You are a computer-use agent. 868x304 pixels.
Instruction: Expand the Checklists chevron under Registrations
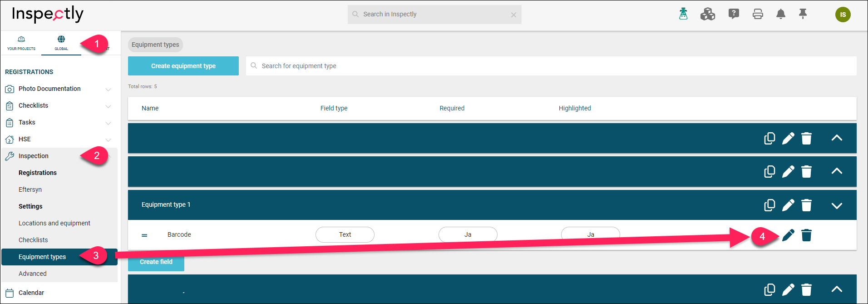108,106
